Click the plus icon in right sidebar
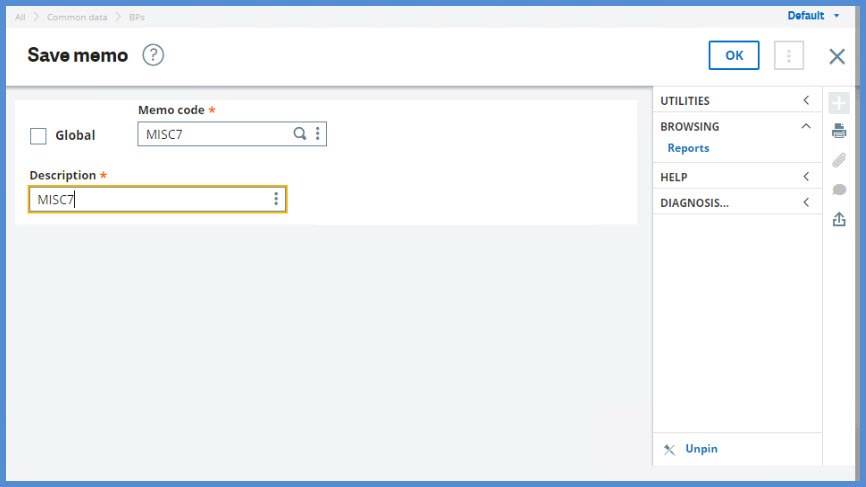The width and height of the screenshot is (866, 487). [x=839, y=102]
